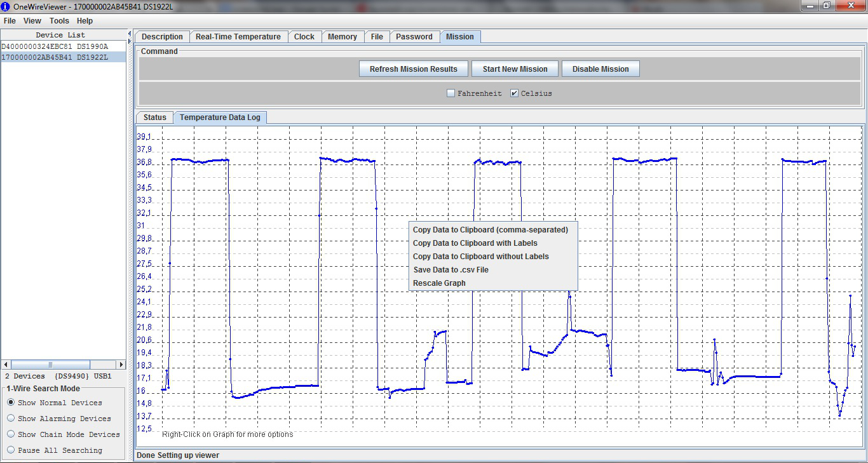Minimize the OneWireViewer window

tap(809, 6)
